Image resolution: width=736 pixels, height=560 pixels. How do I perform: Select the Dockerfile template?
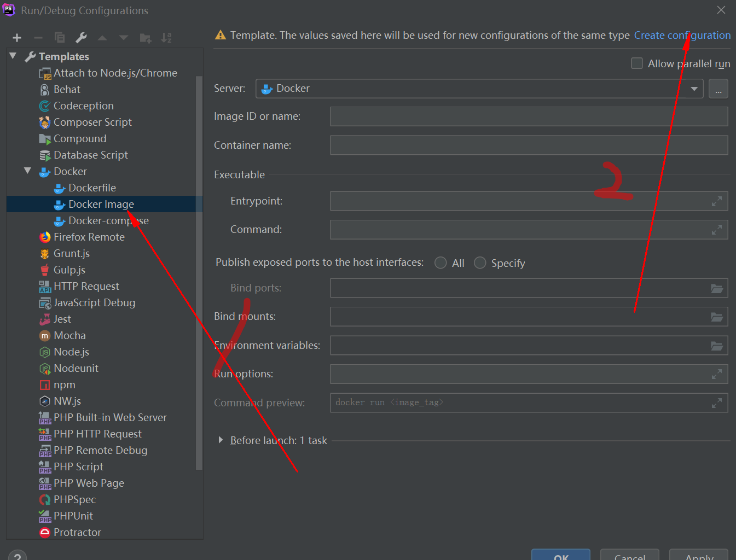[104, 188]
